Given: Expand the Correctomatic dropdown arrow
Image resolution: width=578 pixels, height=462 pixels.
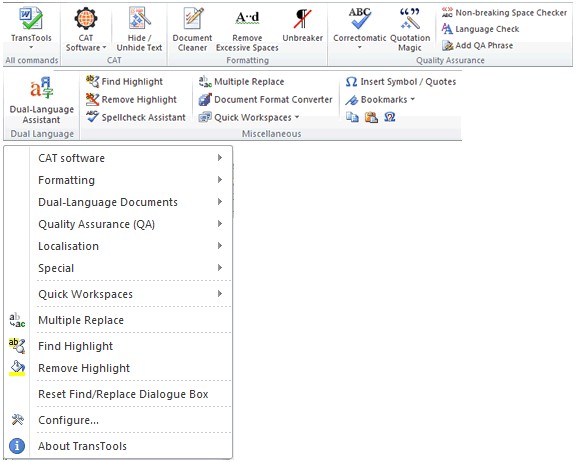Looking at the screenshot, I should click(x=359, y=48).
